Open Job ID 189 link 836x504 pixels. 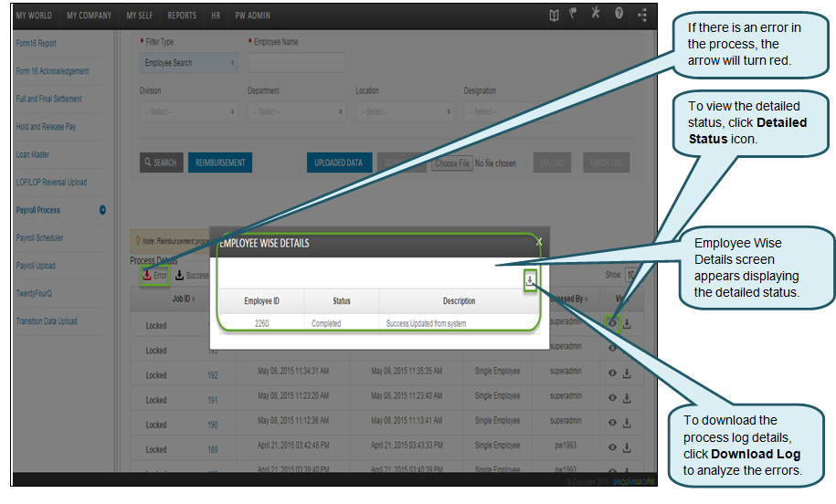point(213,449)
